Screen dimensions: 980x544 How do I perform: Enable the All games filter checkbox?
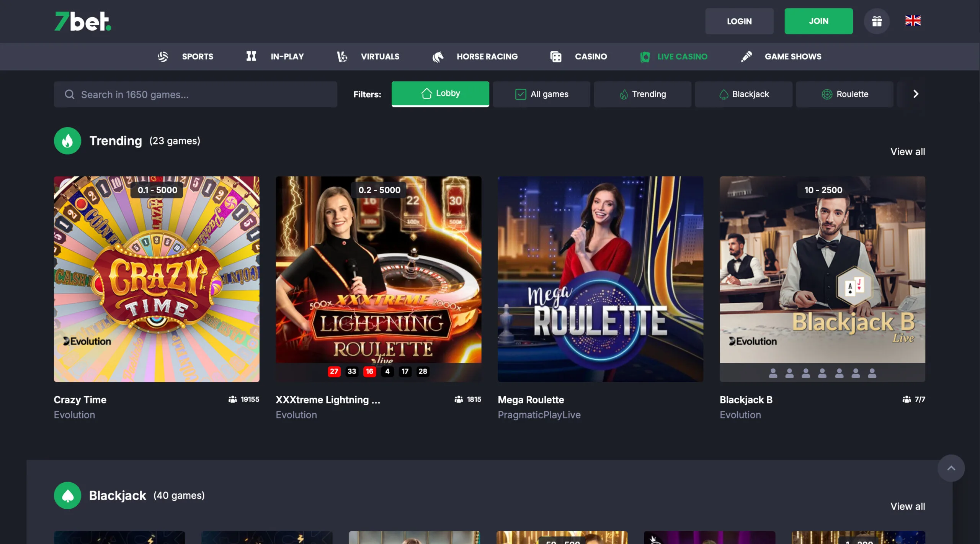(521, 94)
